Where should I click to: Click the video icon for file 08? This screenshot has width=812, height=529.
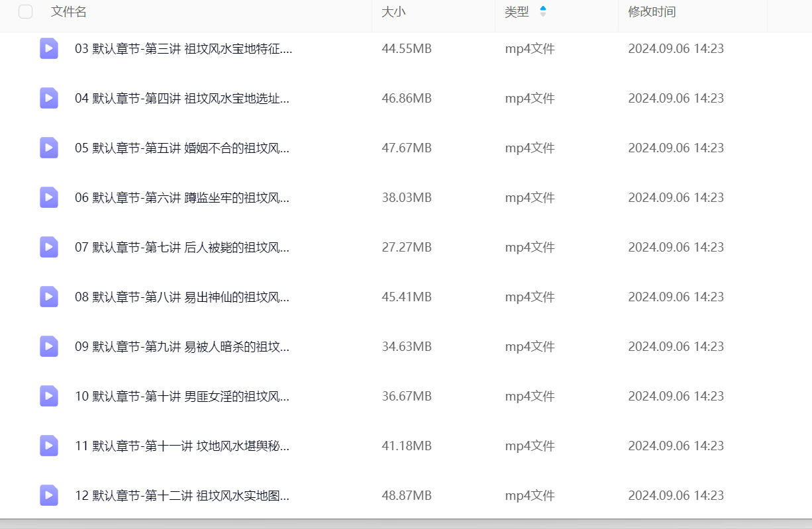[48, 297]
